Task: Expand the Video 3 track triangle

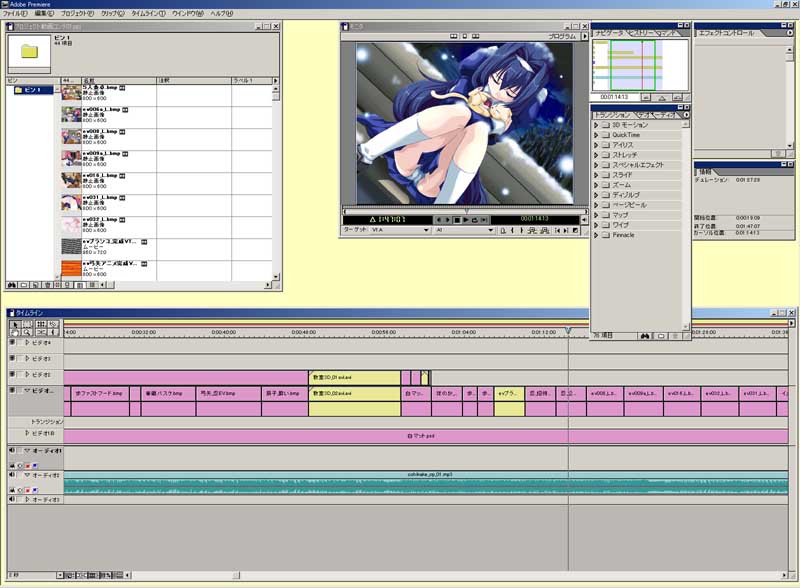Action: pos(28,358)
